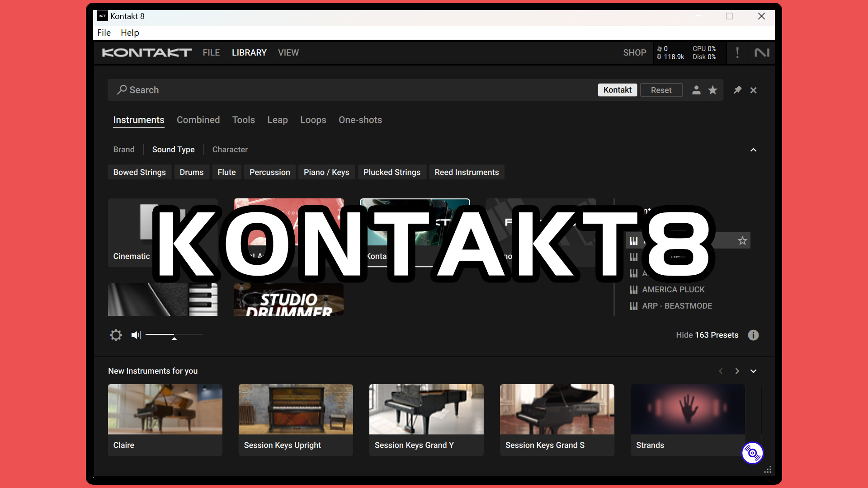
Task: Select the Sound Type filter category
Action: [x=174, y=150]
